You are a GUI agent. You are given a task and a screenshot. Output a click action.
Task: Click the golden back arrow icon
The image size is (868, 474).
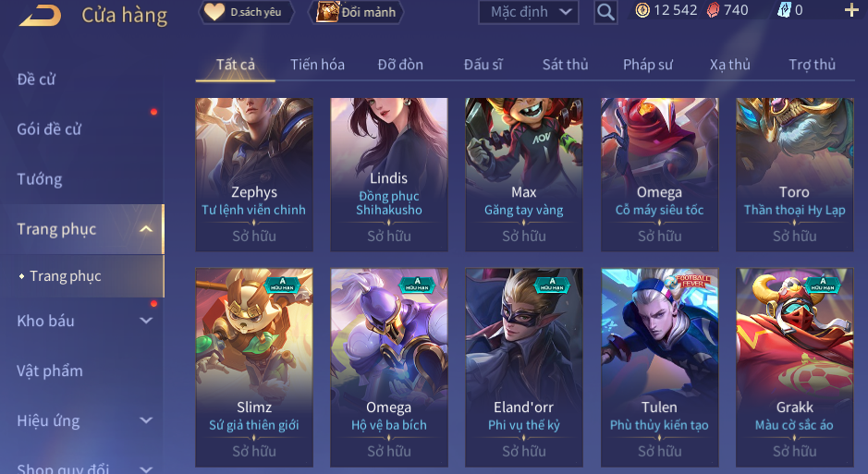[x=40, y=16]
